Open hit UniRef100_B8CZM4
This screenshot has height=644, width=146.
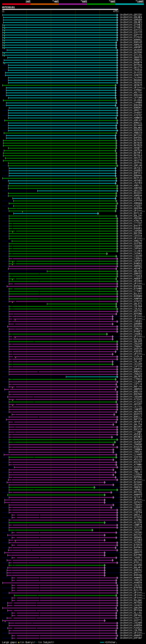tap(131, 233)
